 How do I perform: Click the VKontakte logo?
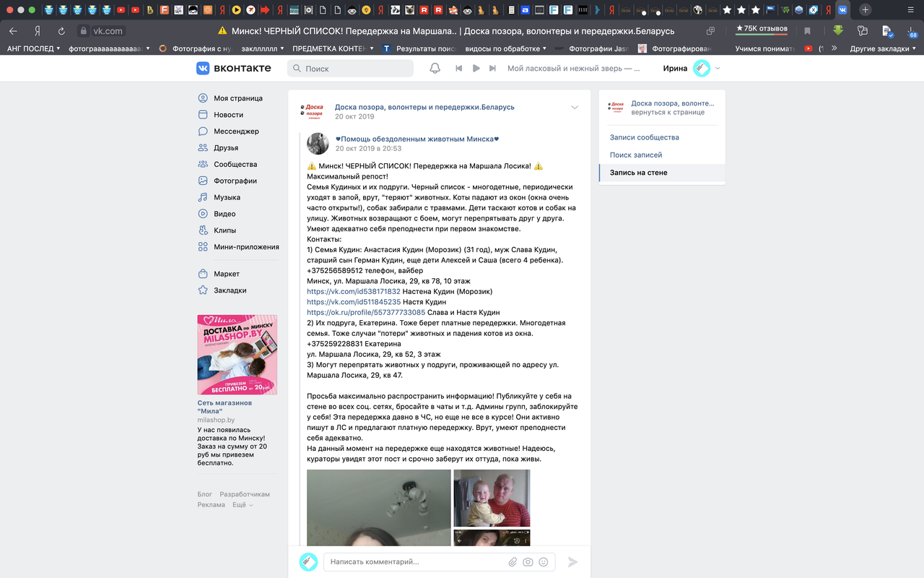234,68
